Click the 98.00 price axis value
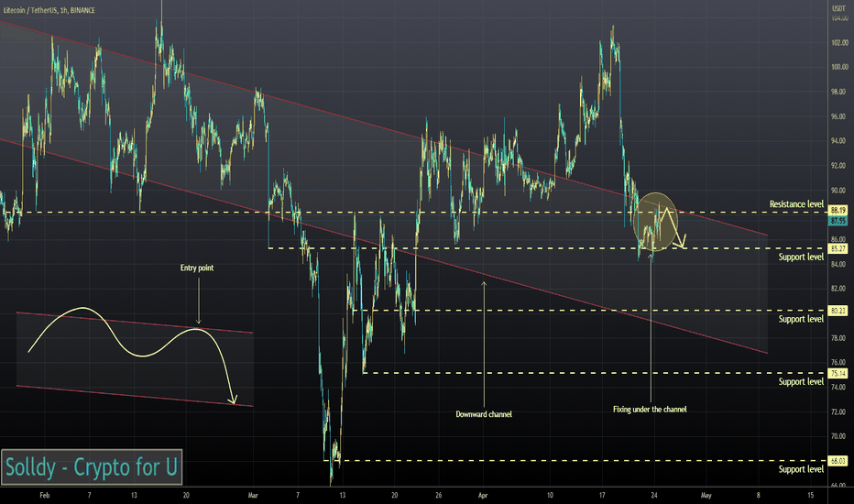The height and width of the screenshot is (504, 854). click(839, 92)
